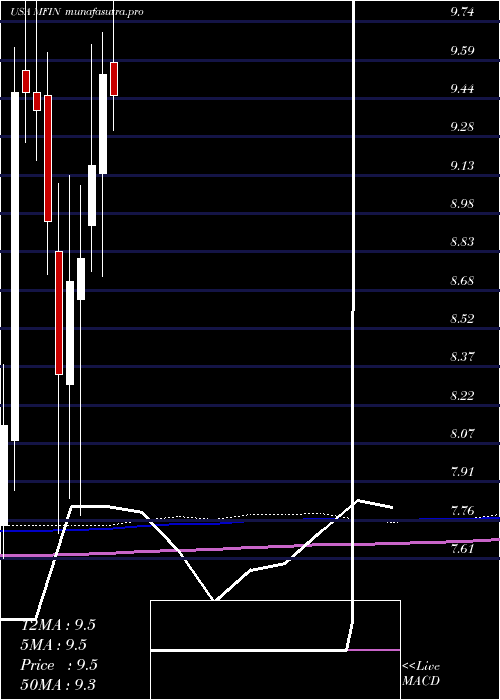Click the 8.68 price axis label
The height and width of the screenshot is (700, 500).
click(x=462, y=281)
